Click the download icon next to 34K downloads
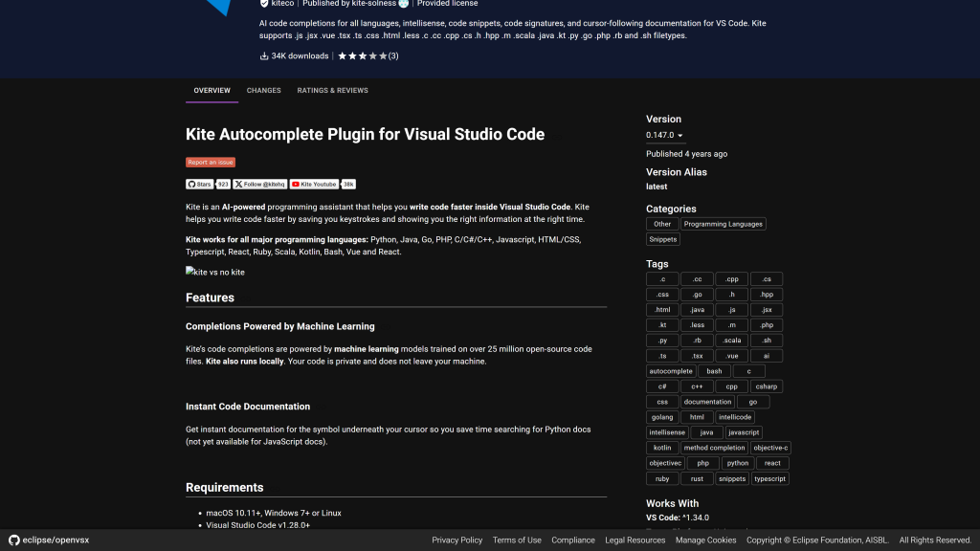The image size is (980, 551). coord(264,56)
